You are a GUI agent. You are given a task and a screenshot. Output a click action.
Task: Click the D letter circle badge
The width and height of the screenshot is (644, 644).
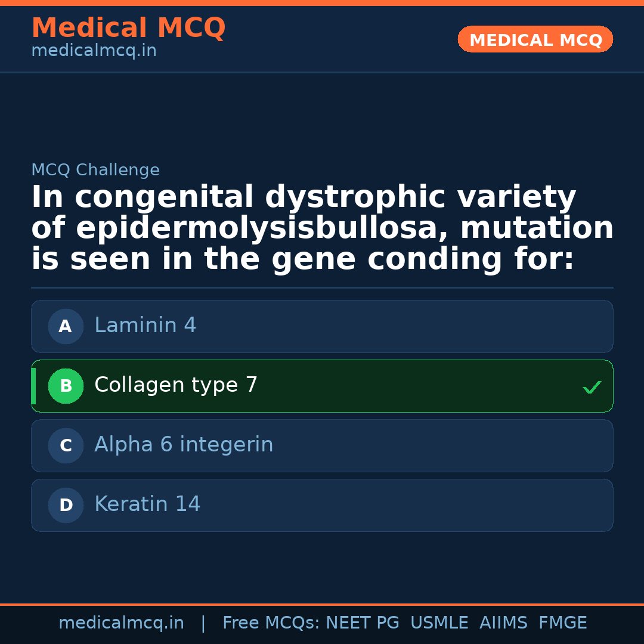click(x=66, y=505)
